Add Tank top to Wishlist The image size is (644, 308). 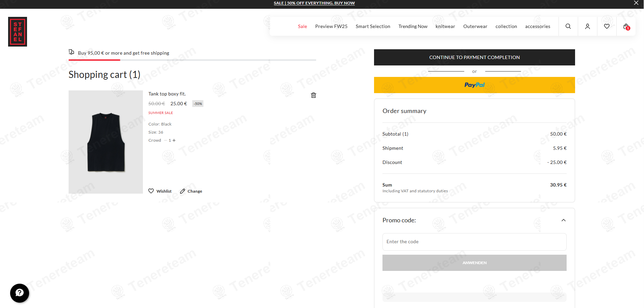pos(160,191)
